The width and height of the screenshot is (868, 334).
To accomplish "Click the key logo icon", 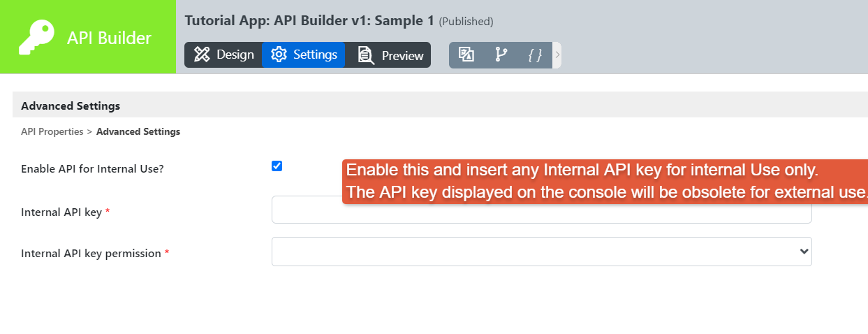I will click(x=36, y=37).
